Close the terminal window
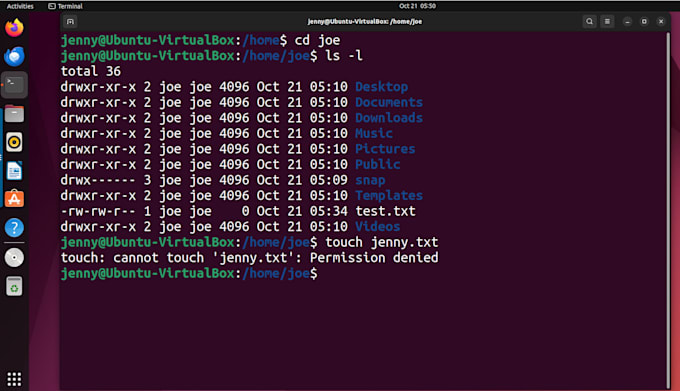Image resolution: width=680 pixels, height=391 pixels. pyautogui.click(x=661, y=21)
